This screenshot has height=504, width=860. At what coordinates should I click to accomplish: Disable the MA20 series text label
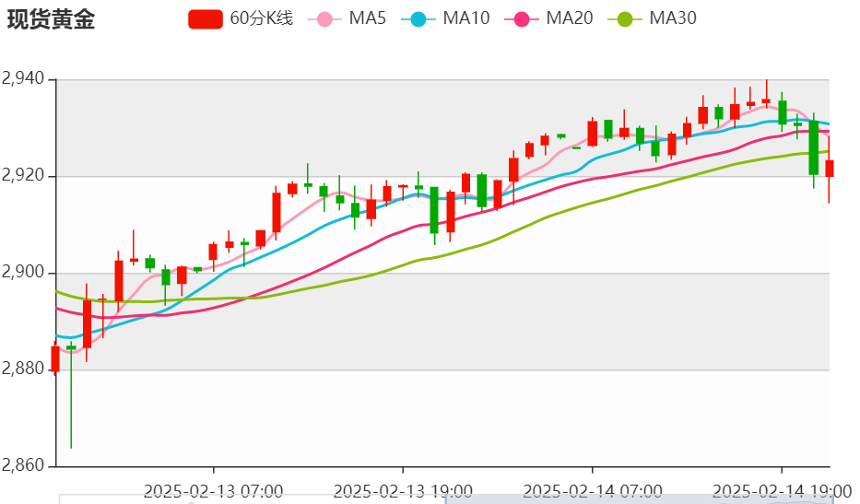point(570,18)
